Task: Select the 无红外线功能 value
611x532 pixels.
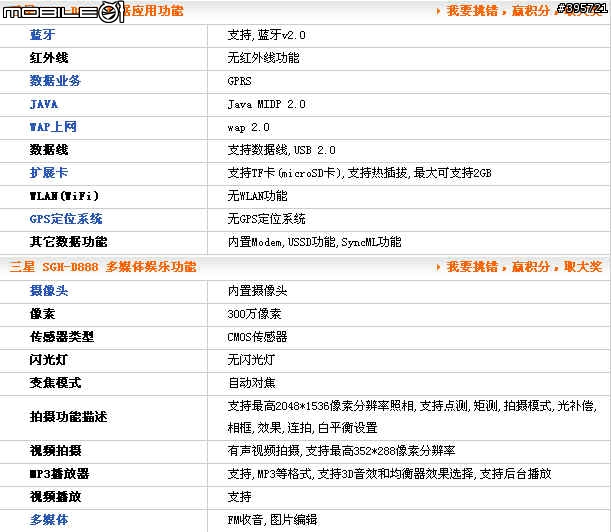Action: tap(263, 58)
